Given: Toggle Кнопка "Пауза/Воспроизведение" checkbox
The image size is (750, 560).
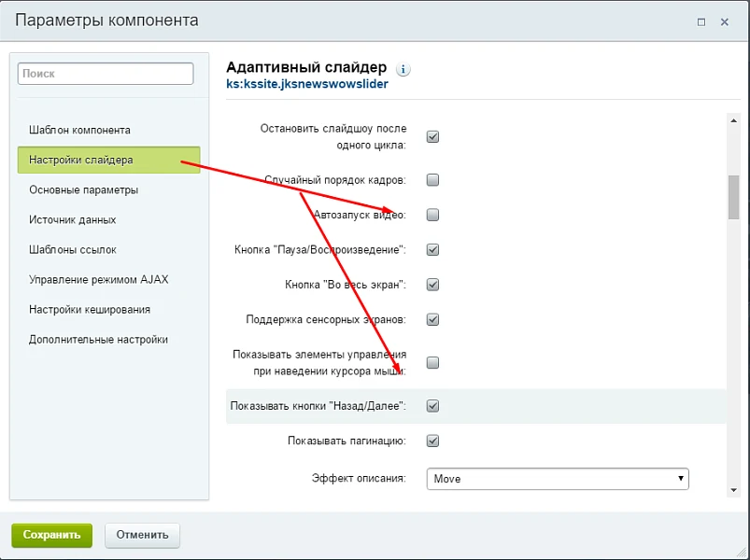Looking at the screenshot, I should coord(432,250).
